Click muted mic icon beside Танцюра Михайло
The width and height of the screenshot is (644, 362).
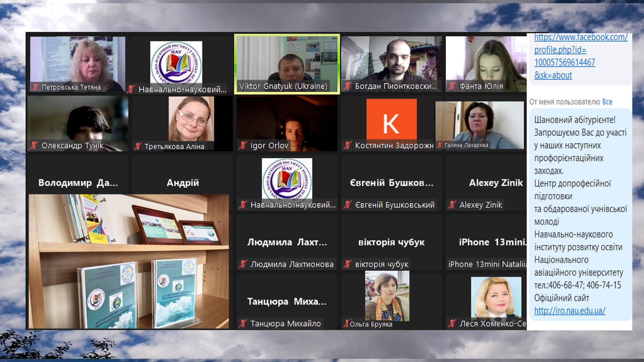[243, 323]
